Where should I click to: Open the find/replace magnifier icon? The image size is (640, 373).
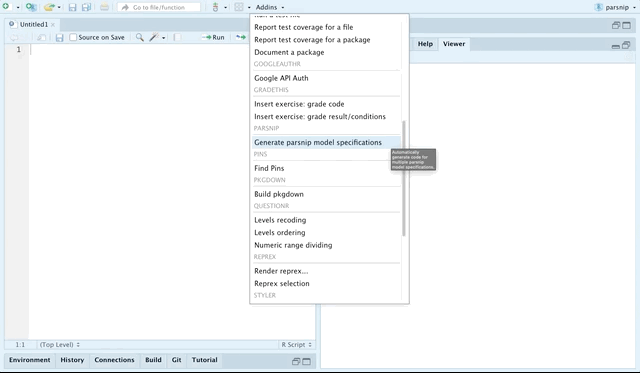tap(140, 37)
